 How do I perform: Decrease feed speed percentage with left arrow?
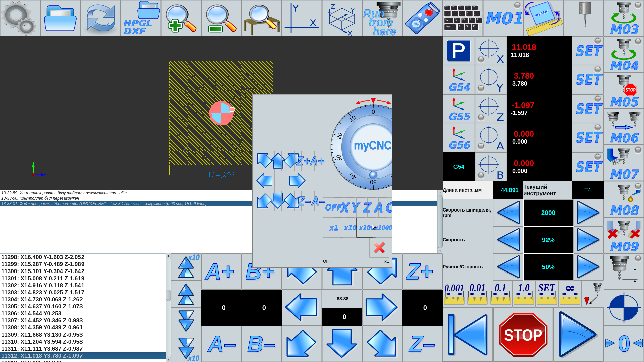pyautogui.click(x=508, y=240)
